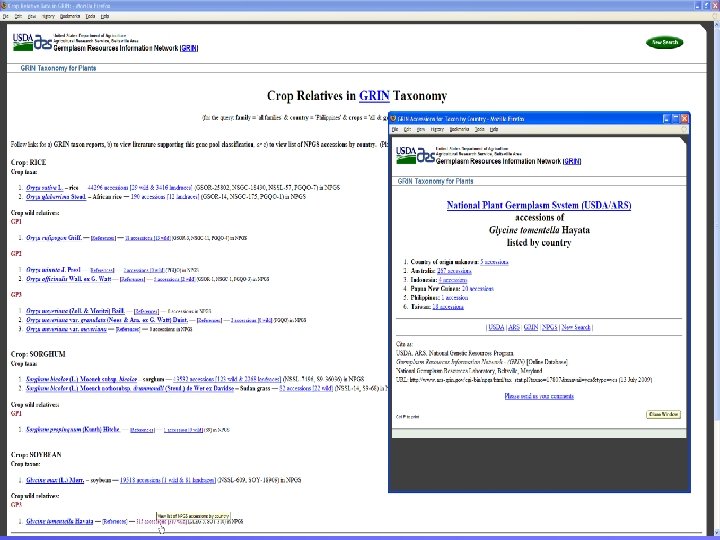Open the Help menu in main window
This screenshot has width=720, height=540.
(x=105, y=16)
